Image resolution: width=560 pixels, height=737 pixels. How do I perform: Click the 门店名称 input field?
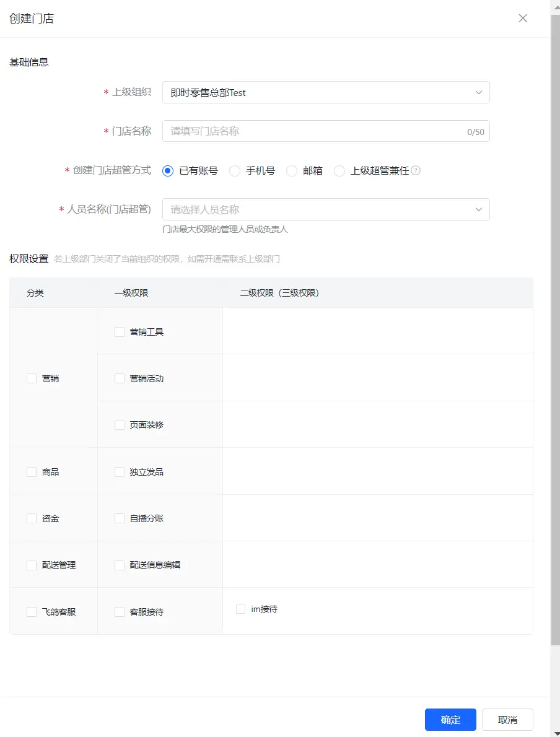click(x=326, y=131)
